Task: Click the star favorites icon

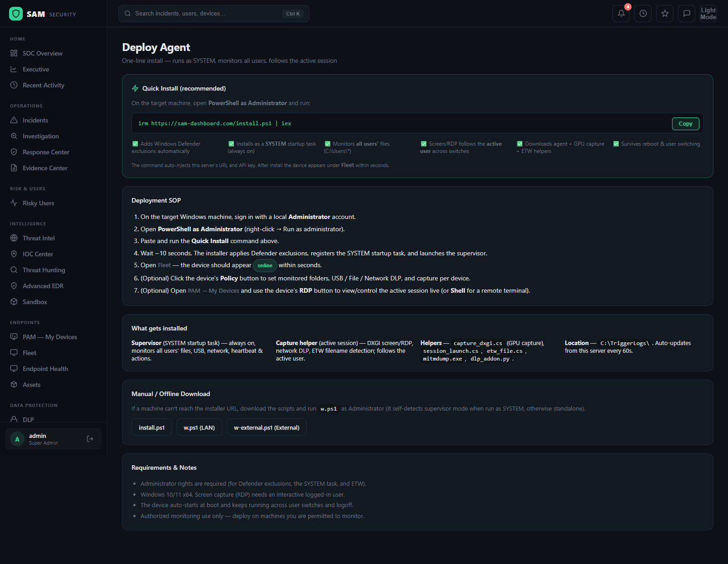Action: [665, 14]
